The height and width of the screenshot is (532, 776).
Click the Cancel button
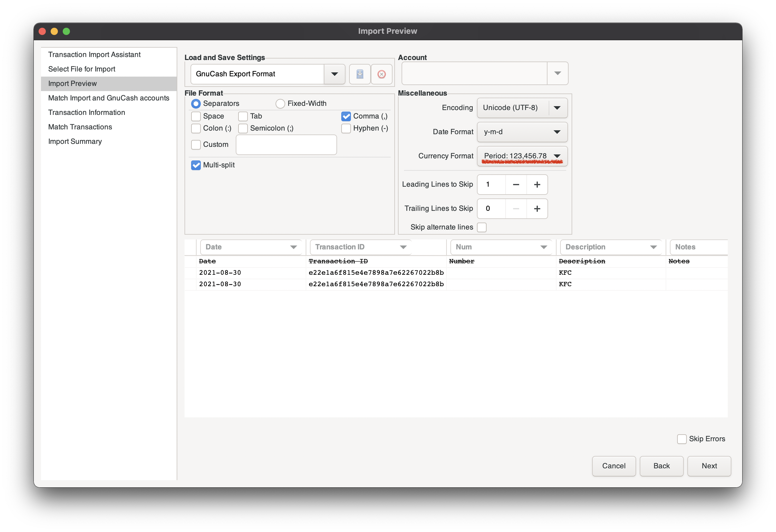click(x=614, y=466)
